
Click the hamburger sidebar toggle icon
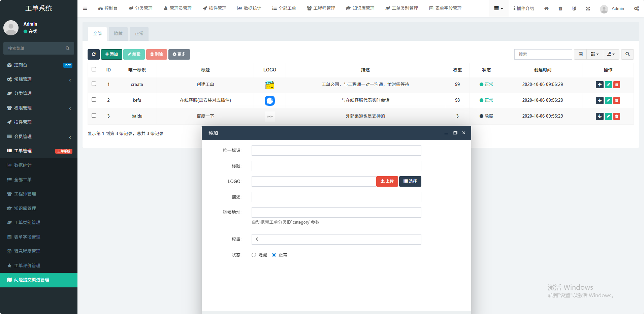[x=85, y=8]
